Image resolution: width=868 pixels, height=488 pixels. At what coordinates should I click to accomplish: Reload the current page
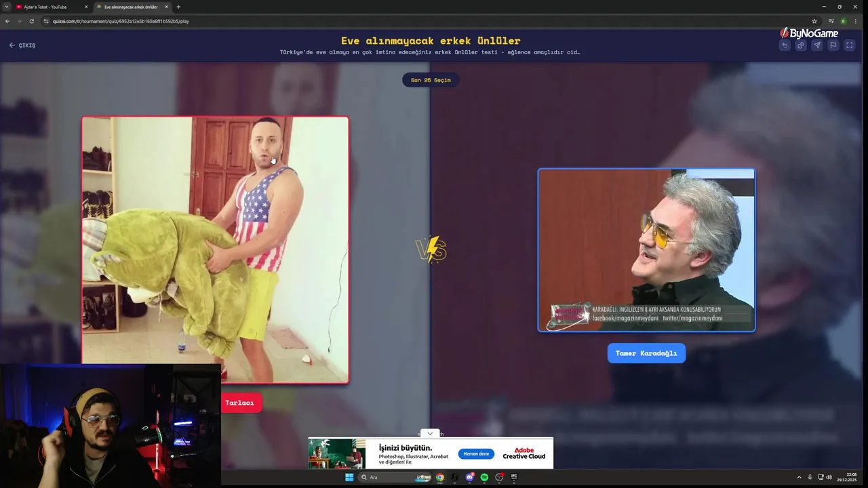pyautogui.click(x=31, y=21)
